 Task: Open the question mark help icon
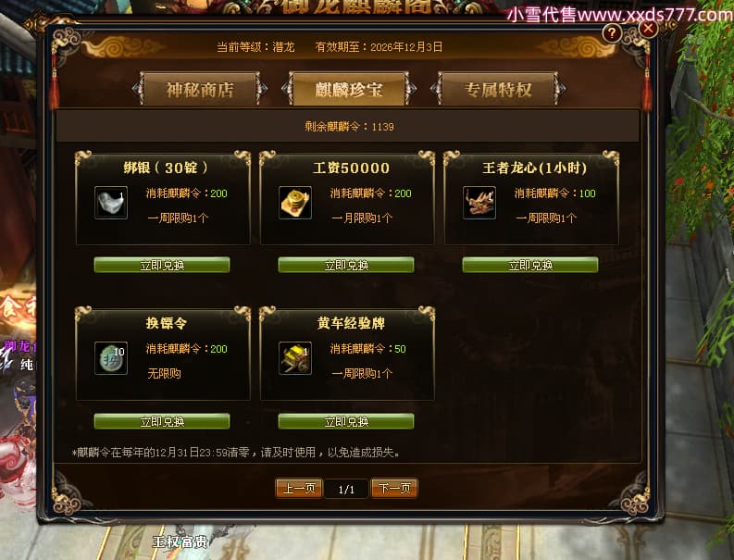[x=612, y=33]
